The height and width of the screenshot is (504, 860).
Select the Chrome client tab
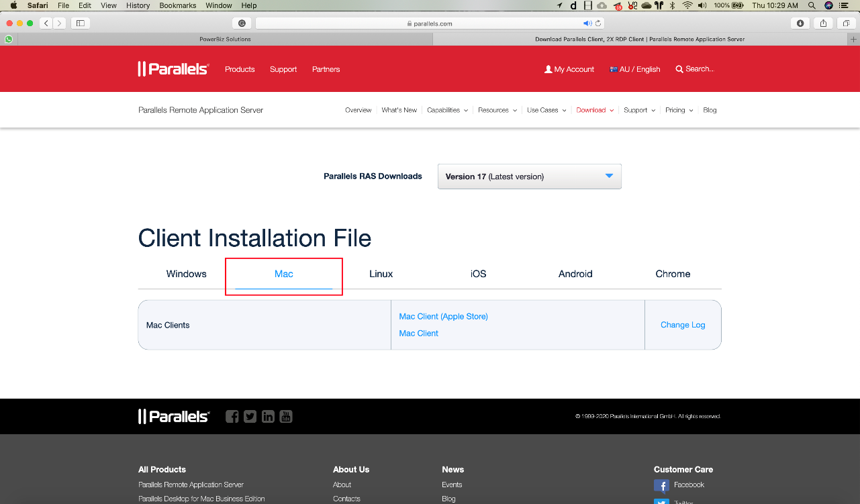pyautogui.click(x=673, y=274)
